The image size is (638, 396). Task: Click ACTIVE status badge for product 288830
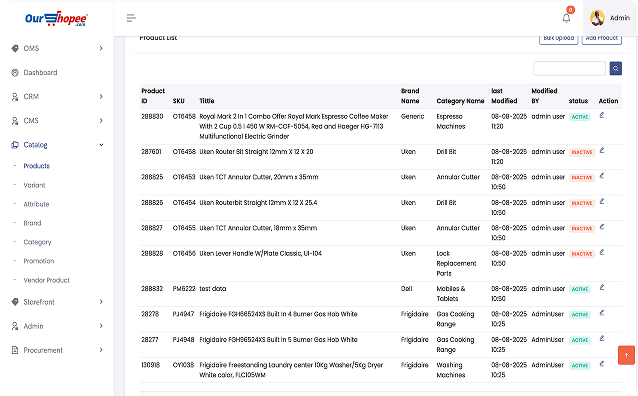(579, 117)
